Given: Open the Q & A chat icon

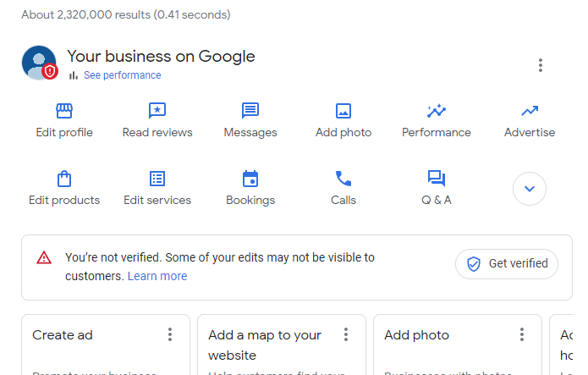Looking at the screenshot, I should [436, 179].
